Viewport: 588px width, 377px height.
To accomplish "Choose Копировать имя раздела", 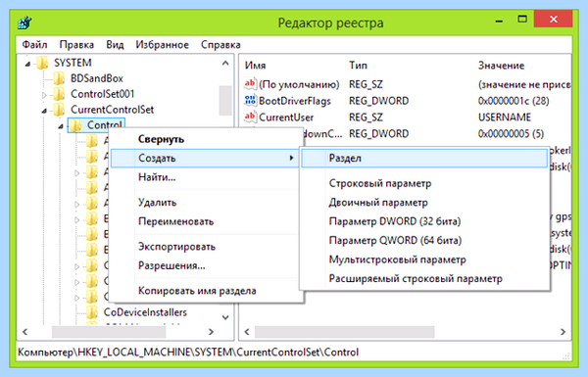I will tap(206, 291).
